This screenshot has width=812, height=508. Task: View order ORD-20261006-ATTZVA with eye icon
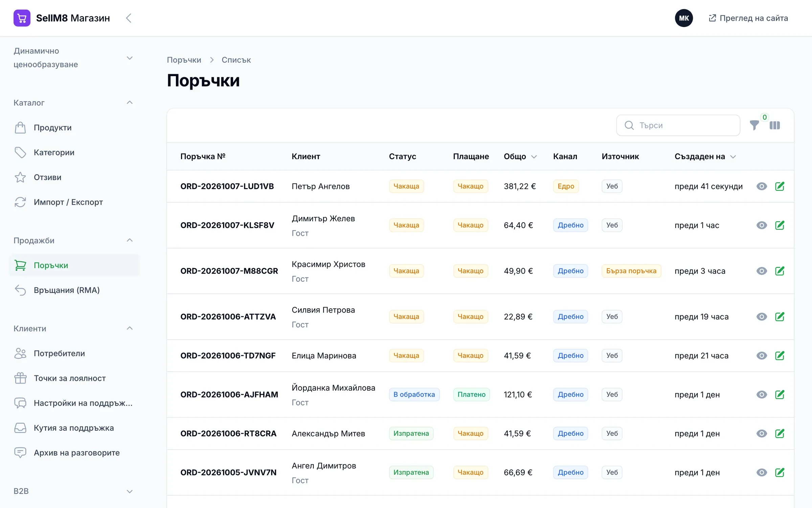pyautogui.click(x=762, y=317)
